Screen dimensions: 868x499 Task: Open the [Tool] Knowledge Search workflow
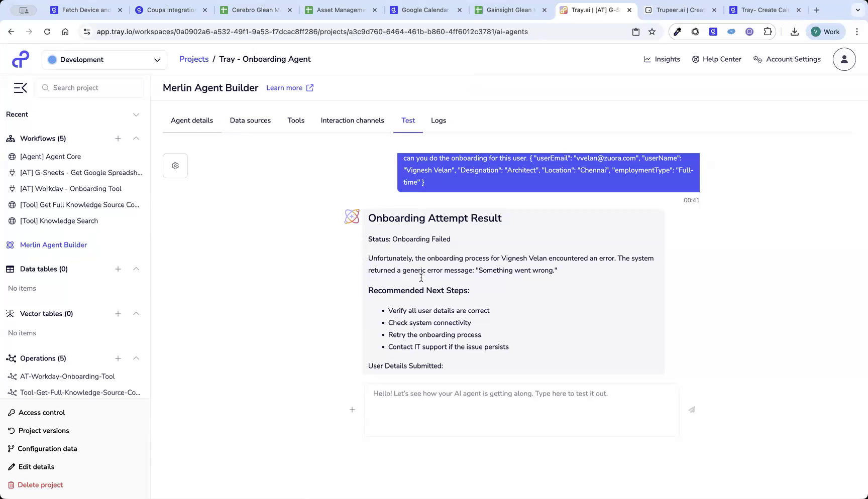pyautogui.click(x=59, y=221)
